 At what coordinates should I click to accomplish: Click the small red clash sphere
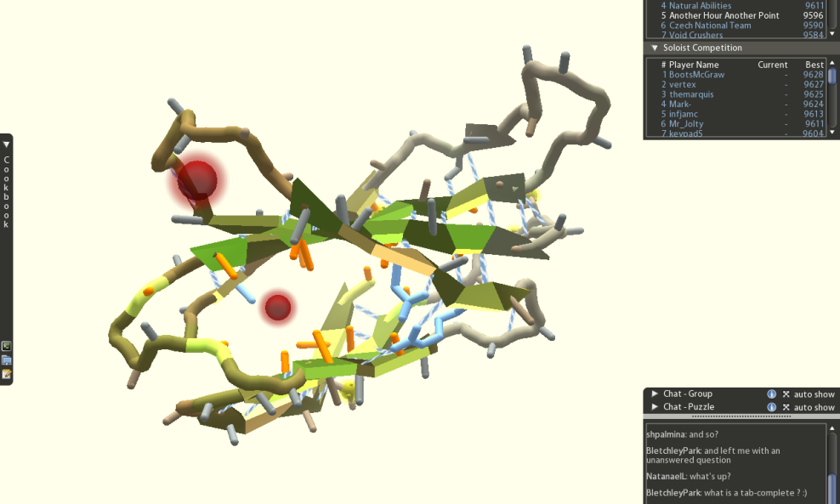click(278, 308)
